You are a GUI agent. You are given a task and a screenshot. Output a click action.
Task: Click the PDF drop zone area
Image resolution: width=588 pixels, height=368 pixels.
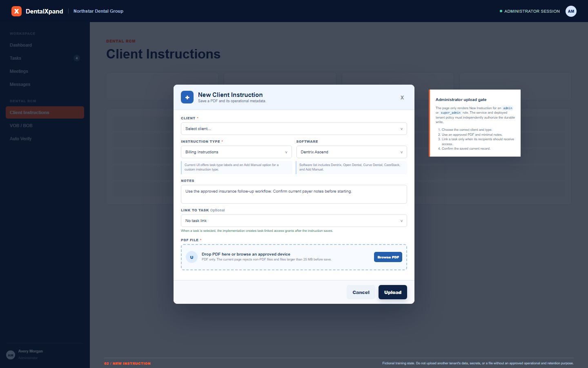pyautogui.click(x=294, y=257)
